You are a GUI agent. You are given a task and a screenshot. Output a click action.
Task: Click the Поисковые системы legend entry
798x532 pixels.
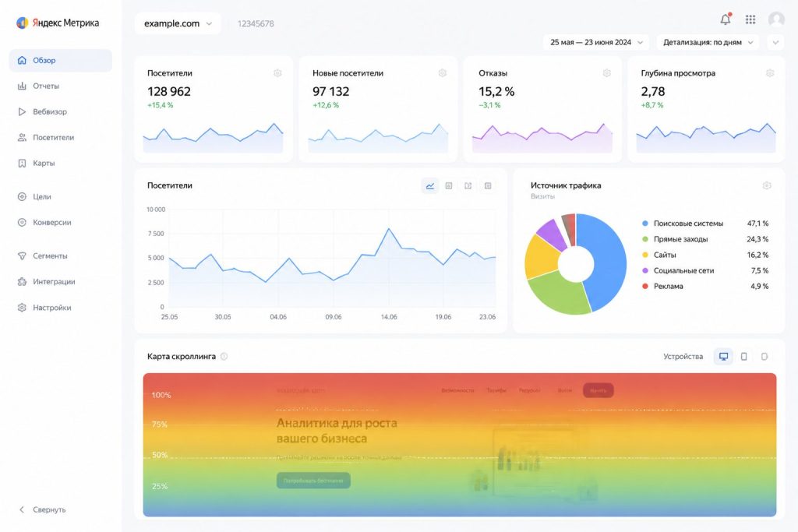[x=705, y=224]
